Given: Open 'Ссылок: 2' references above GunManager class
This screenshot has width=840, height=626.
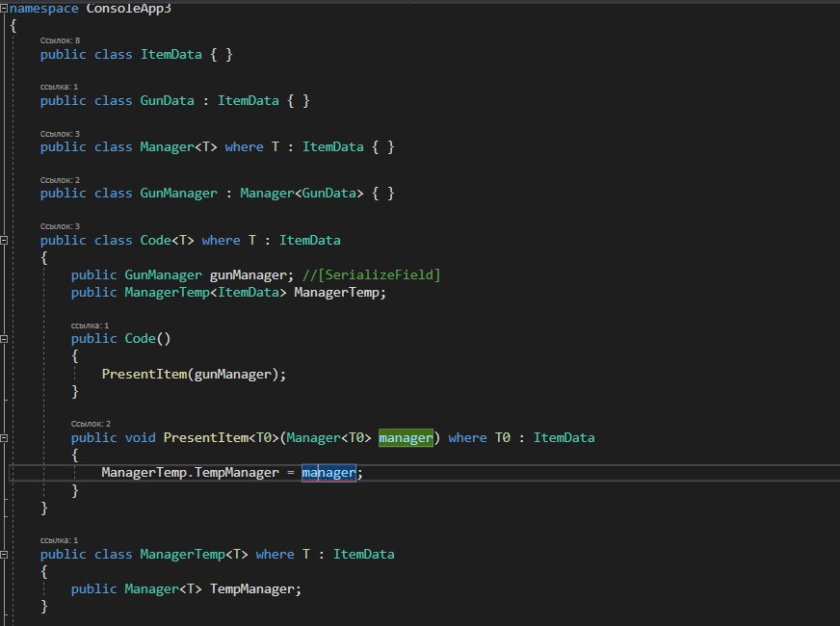Looking at the screenshot, I should click(60, 180).
